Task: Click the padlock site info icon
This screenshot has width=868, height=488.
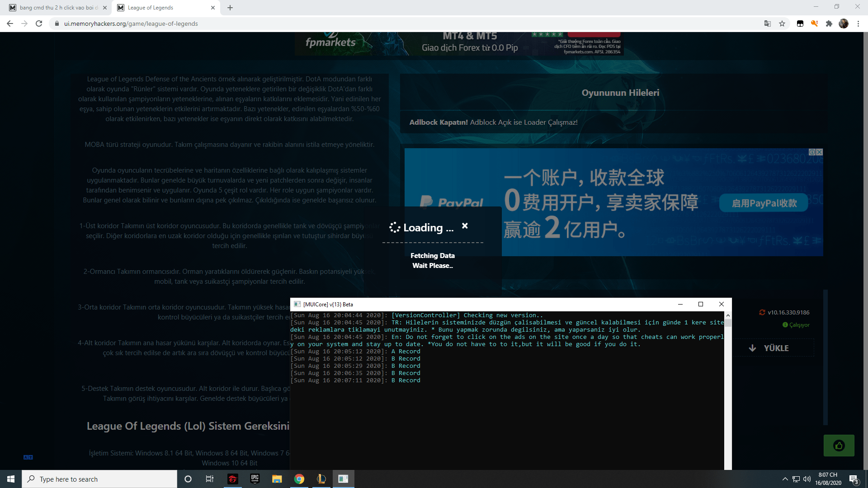Action: click(57, 23)
